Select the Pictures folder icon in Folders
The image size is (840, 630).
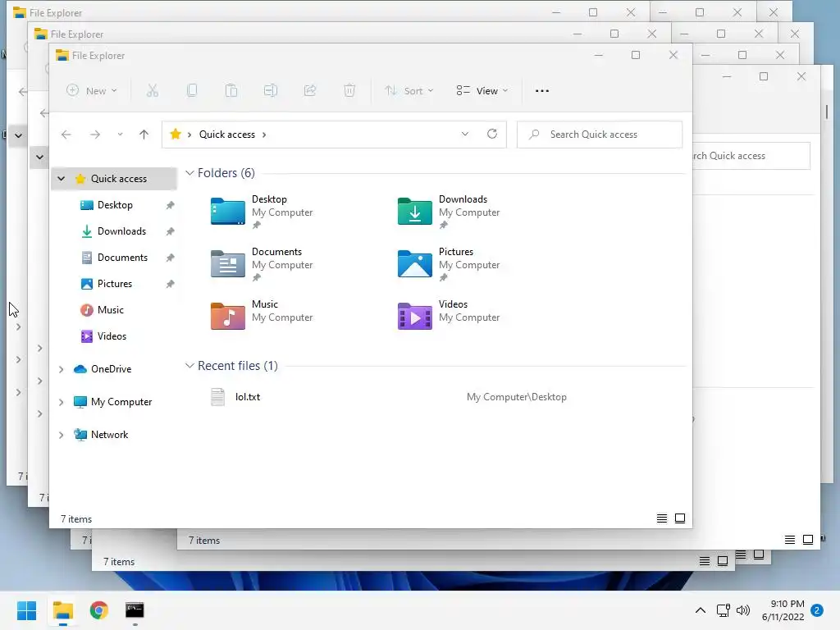coord(414,263)
